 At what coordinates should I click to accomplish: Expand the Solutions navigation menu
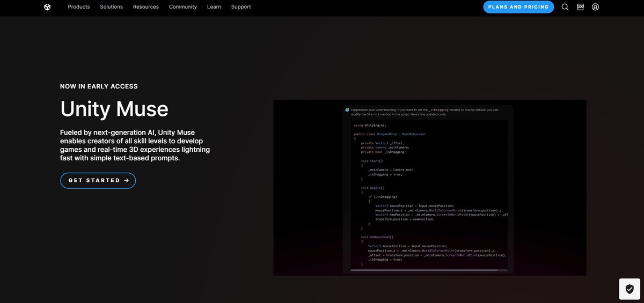[111, 7]
